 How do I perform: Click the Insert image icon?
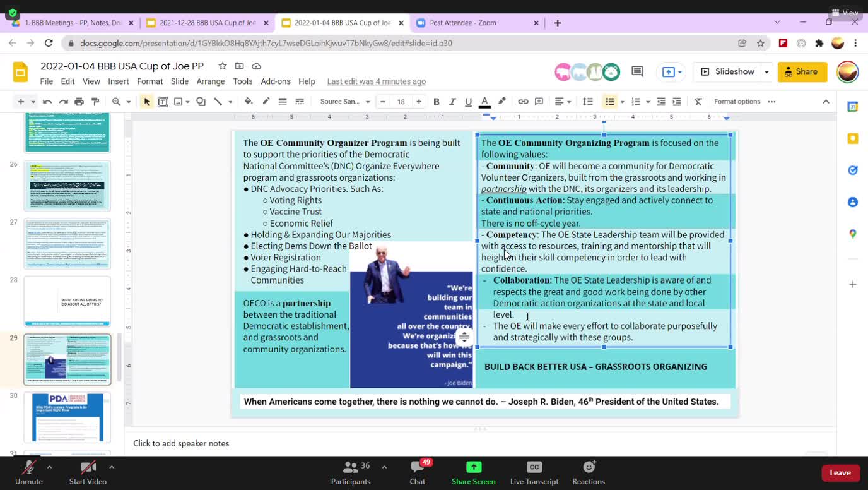(x=179, y=102)
